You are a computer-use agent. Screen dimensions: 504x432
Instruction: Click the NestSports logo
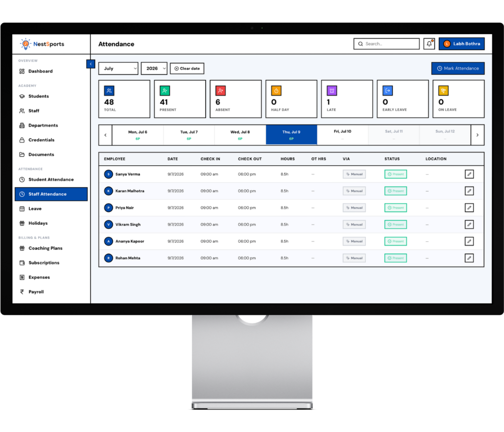(x=42, y=44)
